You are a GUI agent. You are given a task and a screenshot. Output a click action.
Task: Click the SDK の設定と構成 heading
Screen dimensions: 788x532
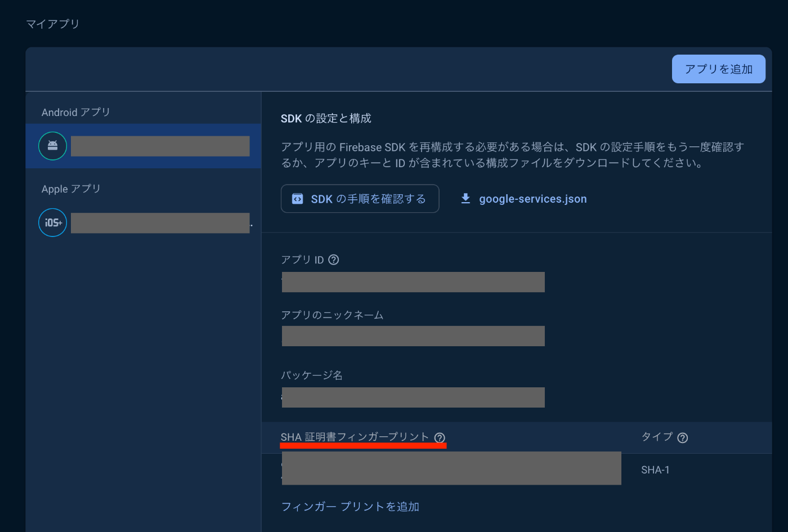(326, 118)
